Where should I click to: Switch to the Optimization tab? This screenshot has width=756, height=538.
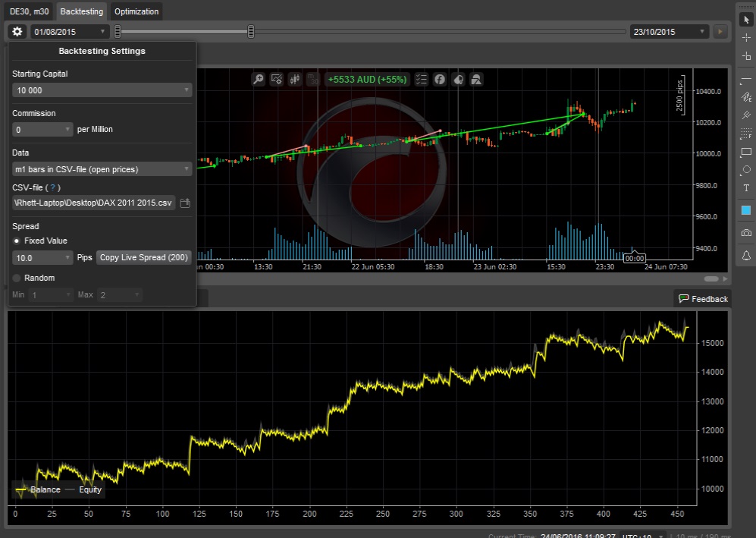pos(136,11)
